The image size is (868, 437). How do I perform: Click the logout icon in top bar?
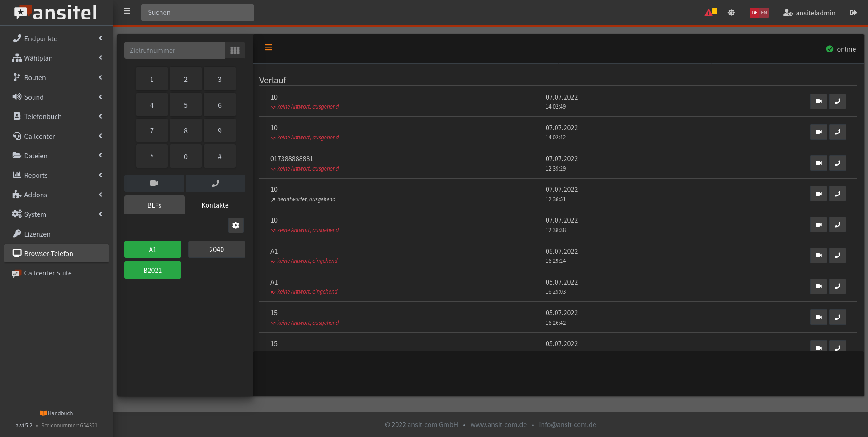(853, 13)
